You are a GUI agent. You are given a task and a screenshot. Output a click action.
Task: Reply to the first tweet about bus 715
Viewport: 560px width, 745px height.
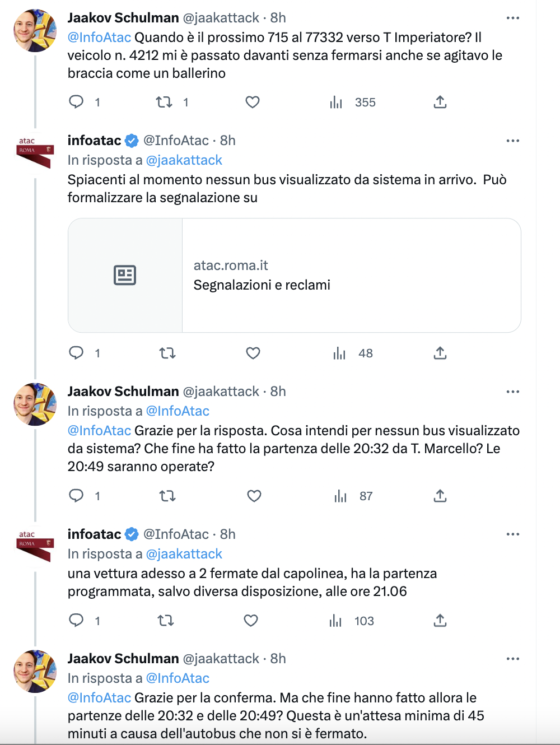click(x=76, y=102)
